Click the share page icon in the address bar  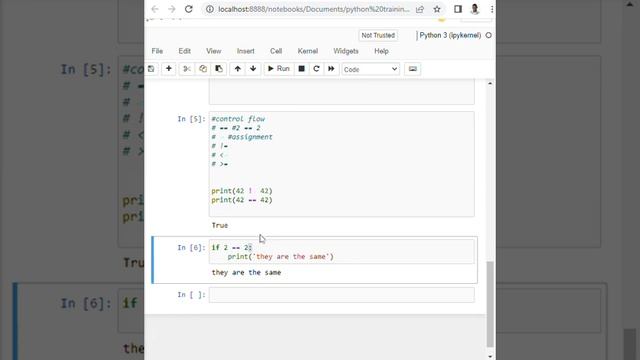[x=420, y=9]
